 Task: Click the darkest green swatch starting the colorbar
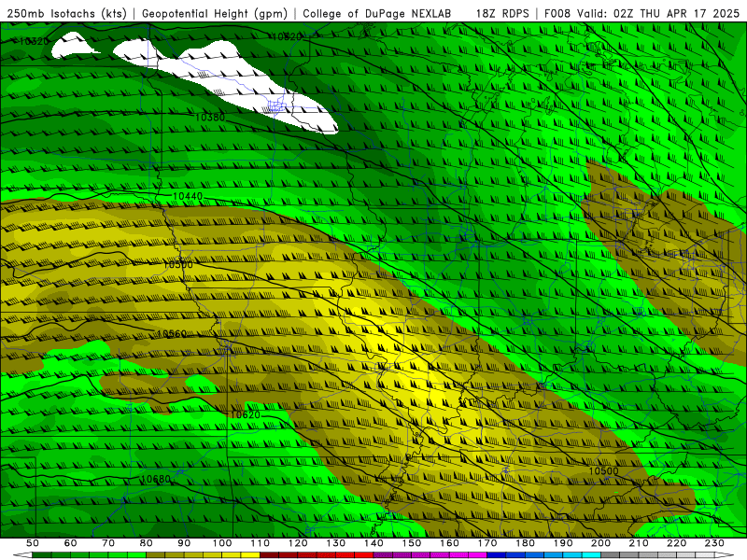(x=41, y=555)
